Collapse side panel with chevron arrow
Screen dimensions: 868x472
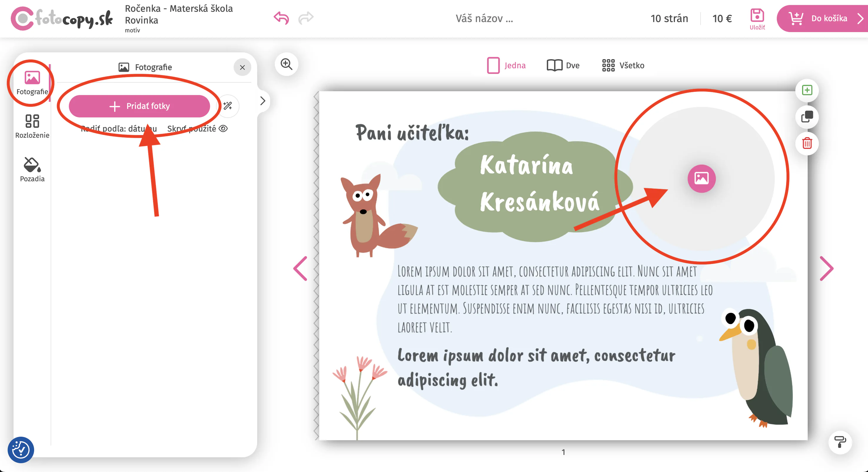coord(263,101)
